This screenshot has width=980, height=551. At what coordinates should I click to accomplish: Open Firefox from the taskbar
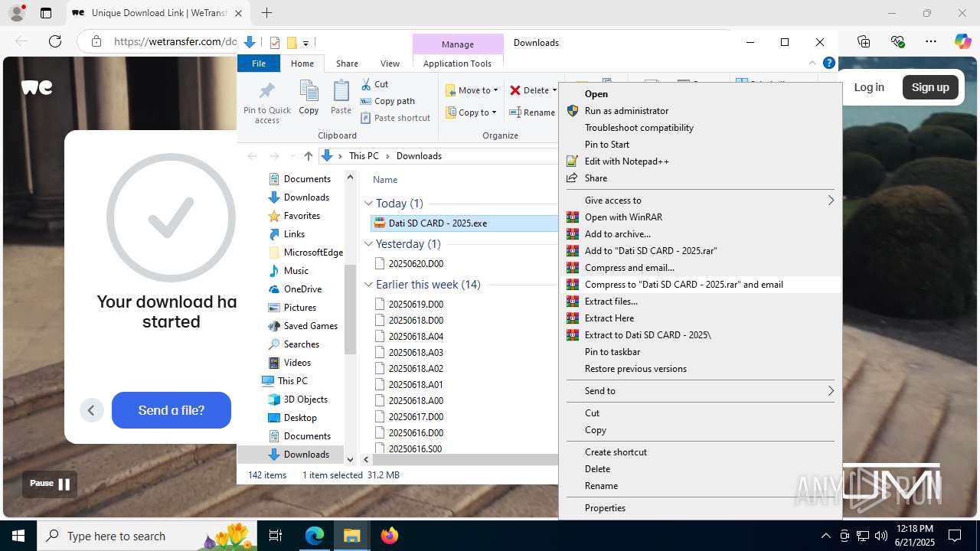tap(390, 536)
